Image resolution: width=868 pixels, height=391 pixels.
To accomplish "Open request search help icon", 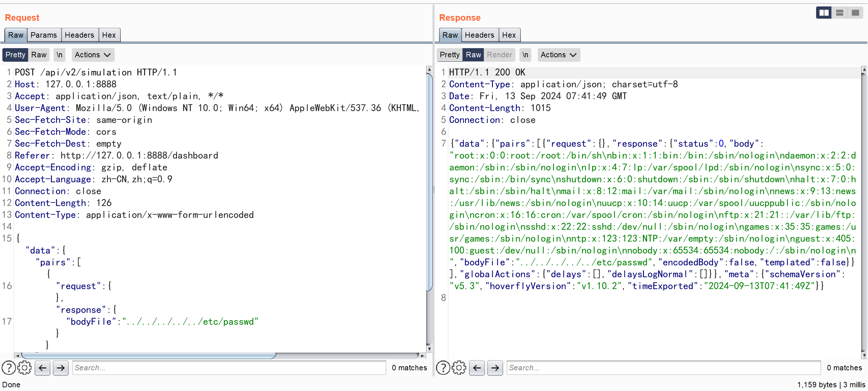I will pyautogui.click(x=9, y=368).
